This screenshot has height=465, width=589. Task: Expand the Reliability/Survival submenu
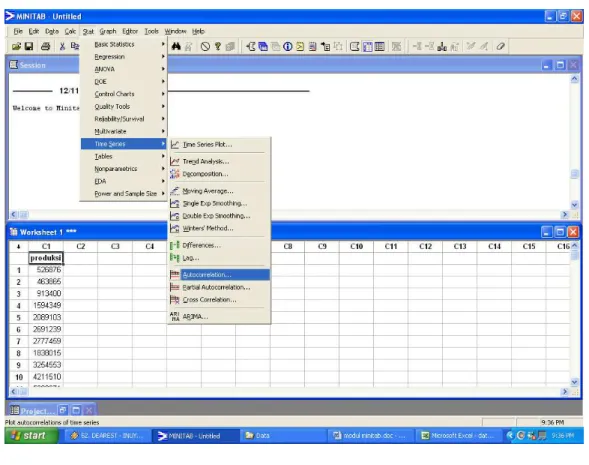coord(124,119)
